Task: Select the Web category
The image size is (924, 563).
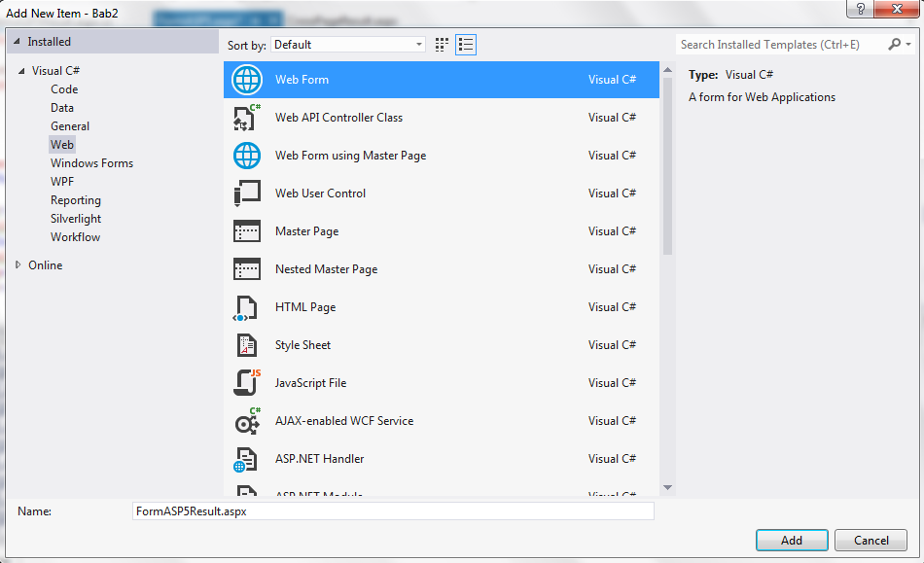Action: tap(62, 144)
